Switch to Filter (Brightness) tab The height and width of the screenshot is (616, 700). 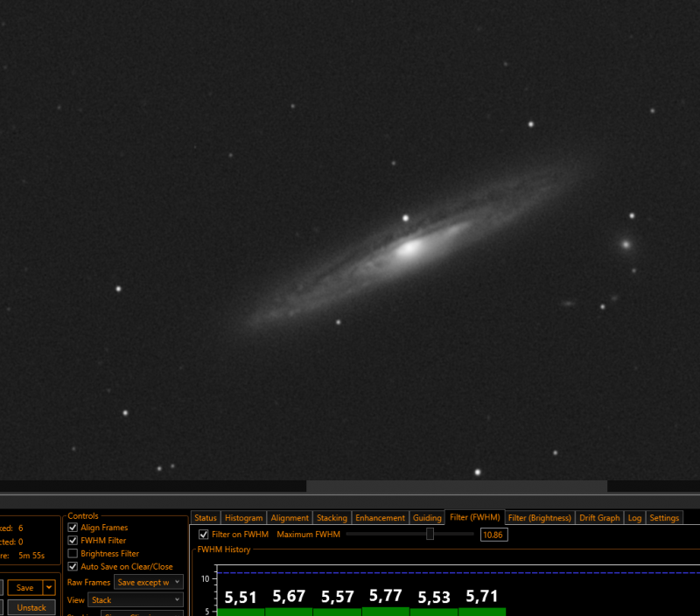[x=539, y=518]
